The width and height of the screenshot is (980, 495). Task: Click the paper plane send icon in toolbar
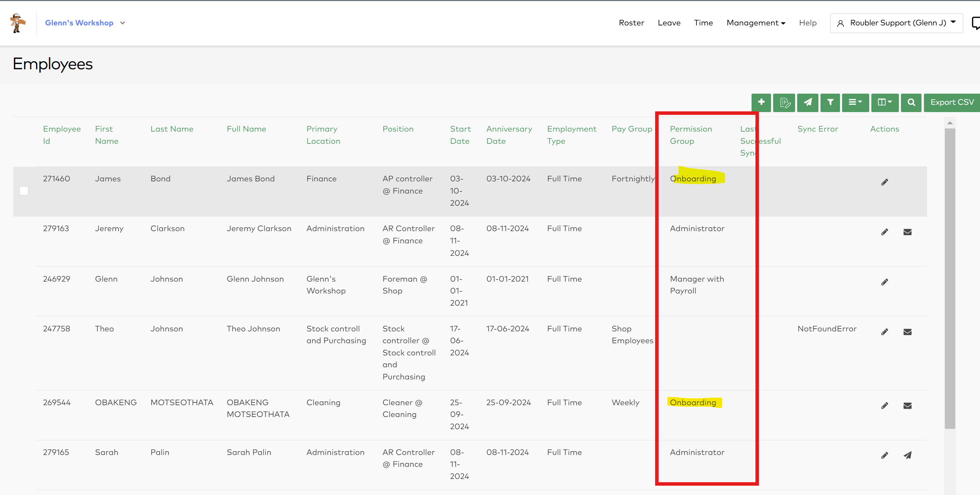(807, 102)
